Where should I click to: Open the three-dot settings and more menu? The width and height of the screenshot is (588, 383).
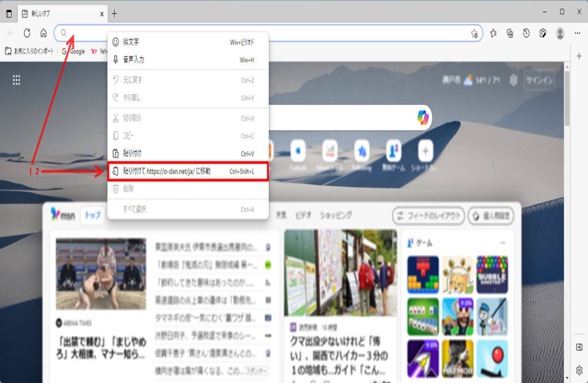tap(577, 33)
